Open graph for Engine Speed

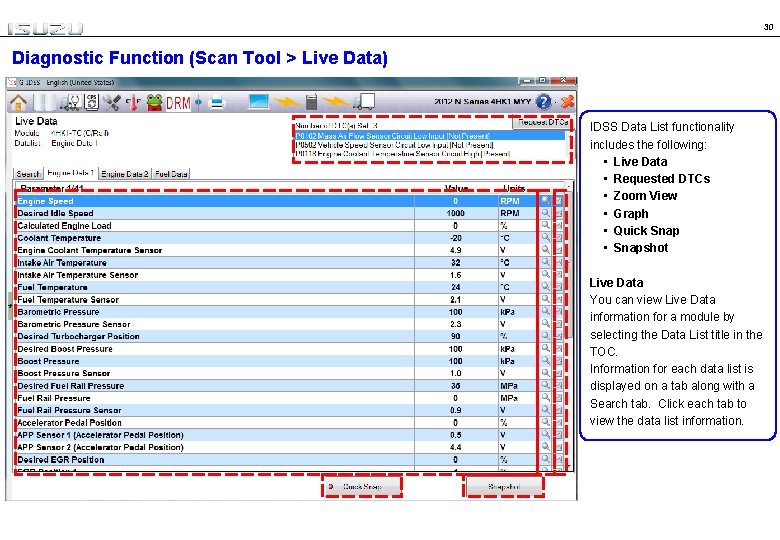[559, 200]
